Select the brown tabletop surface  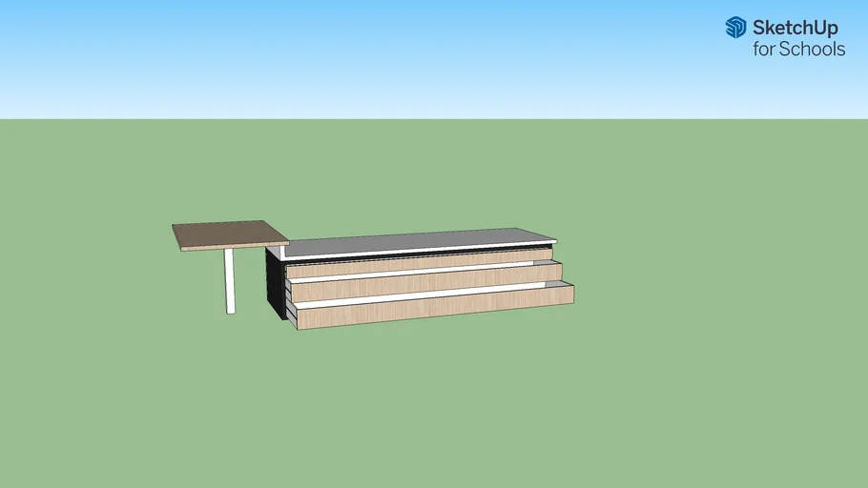[227, 233]
